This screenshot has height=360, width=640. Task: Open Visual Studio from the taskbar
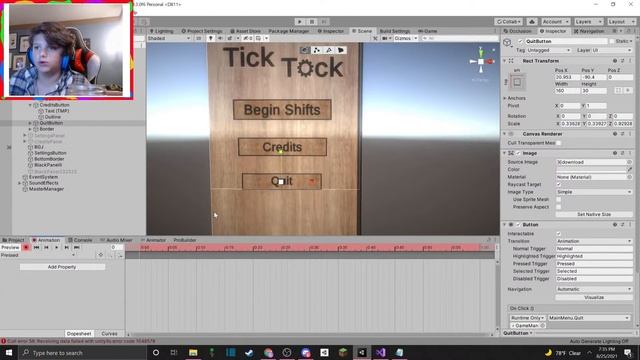380,353
